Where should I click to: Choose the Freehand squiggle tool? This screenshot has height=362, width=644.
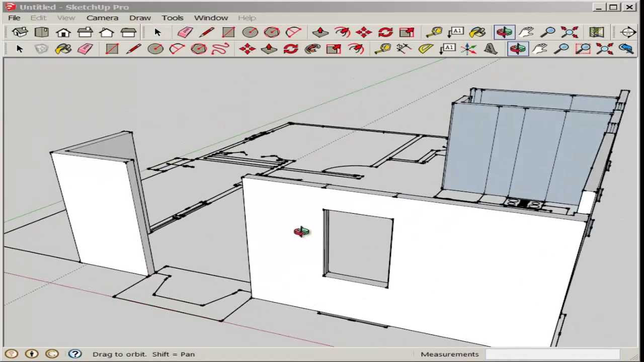coord(220,49)
